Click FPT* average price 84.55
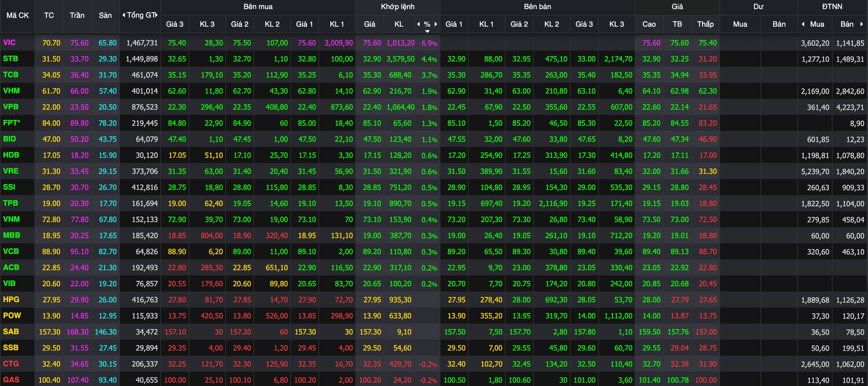868x386 pixels. [x=680, y=123]
